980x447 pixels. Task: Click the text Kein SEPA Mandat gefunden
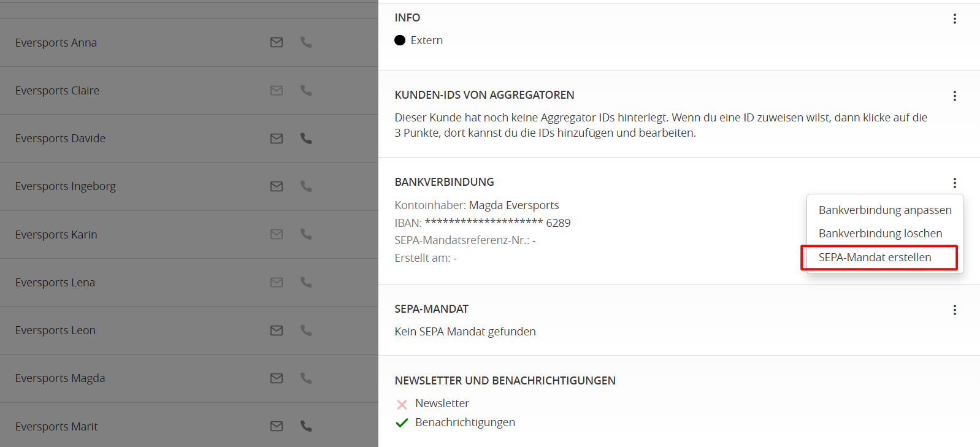tap(465, 332)
